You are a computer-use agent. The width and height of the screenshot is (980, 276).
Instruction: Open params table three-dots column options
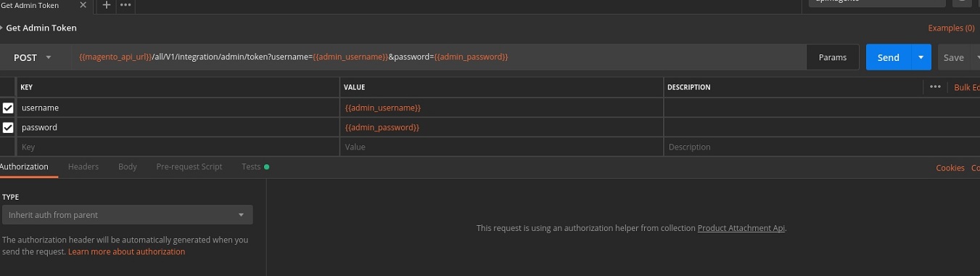tap(935, 87)
